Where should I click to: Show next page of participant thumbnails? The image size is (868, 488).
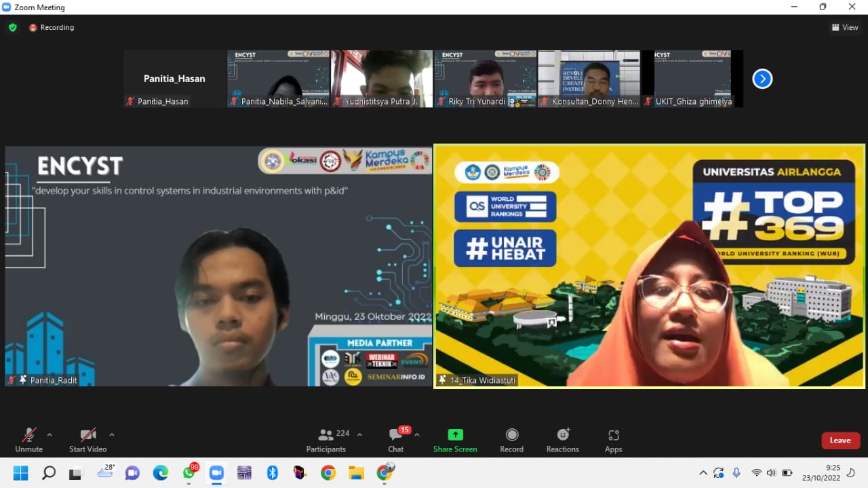click(762, 79)
